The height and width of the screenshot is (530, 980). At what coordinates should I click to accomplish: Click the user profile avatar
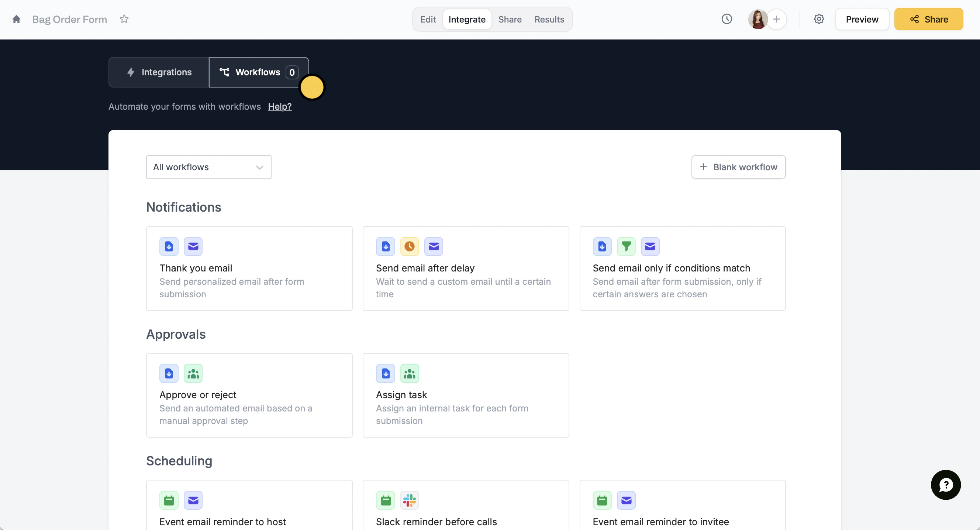click(758, 19)
